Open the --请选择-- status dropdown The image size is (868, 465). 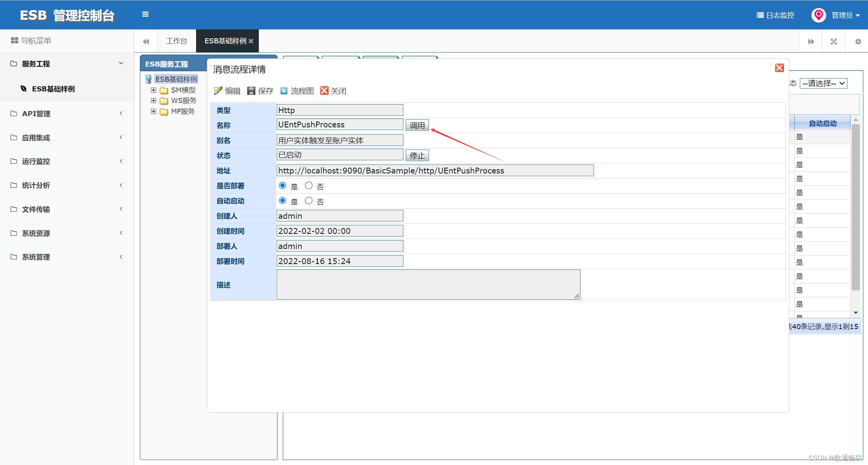(x=823, y=83)
